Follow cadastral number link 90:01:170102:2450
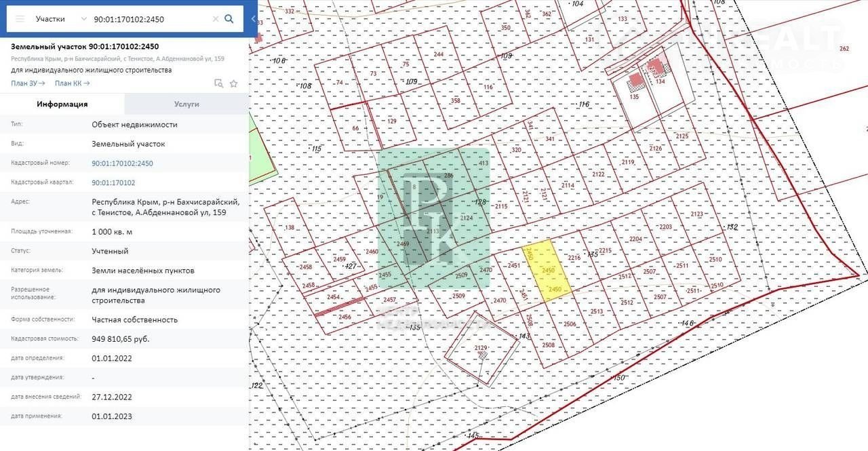The height and width of the screenshot is (451, 868). point(122,163)
